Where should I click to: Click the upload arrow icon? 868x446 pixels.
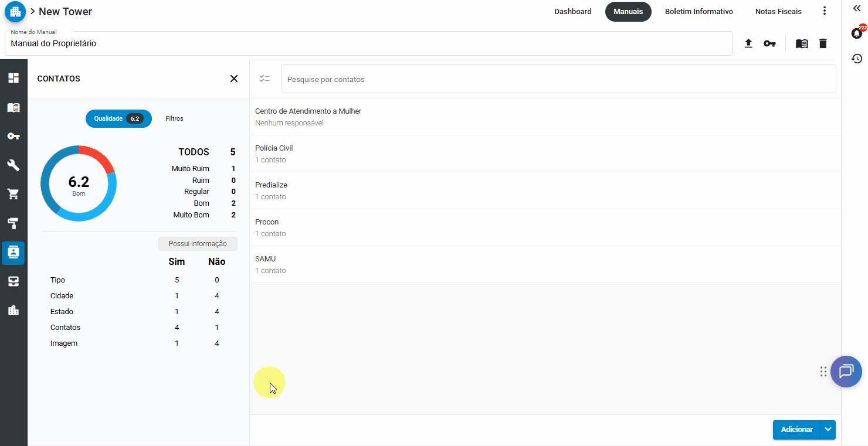pyautogui.click(x=748, y=43)
